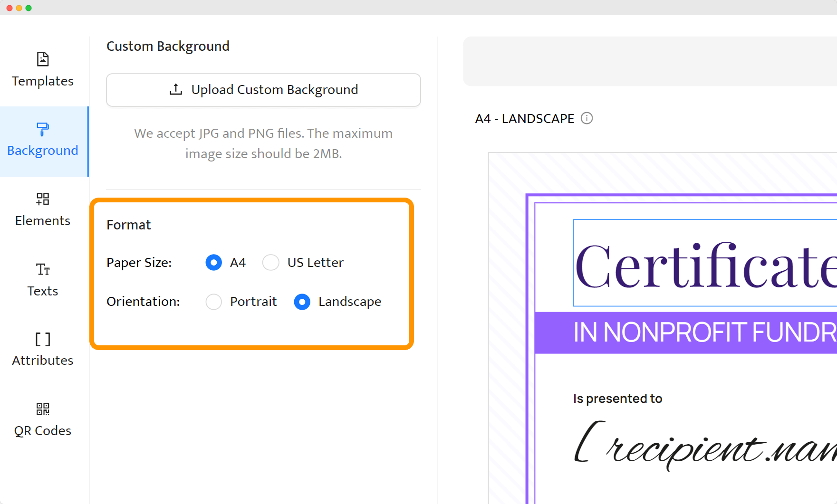Select US Letter paper size radio
The height and width of the screenshot is (504, 837).
pyautogui.click(x=271, y=262)
